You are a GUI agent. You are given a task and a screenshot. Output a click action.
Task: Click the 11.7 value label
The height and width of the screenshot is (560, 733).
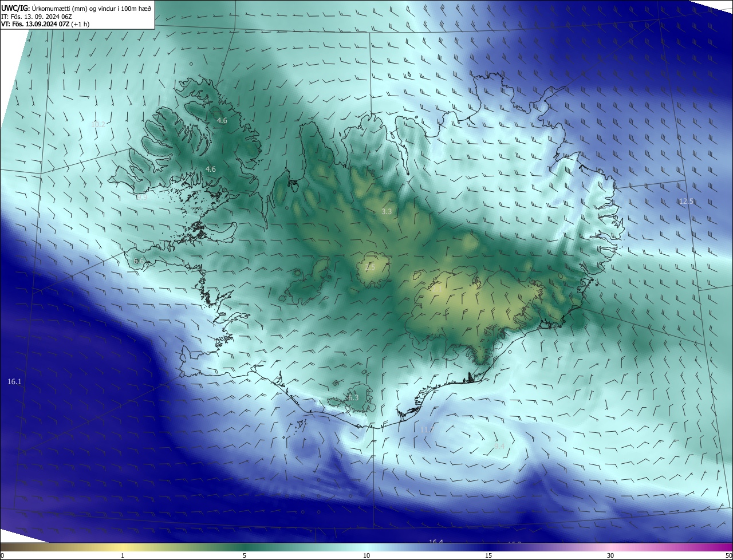click(427, 429)
